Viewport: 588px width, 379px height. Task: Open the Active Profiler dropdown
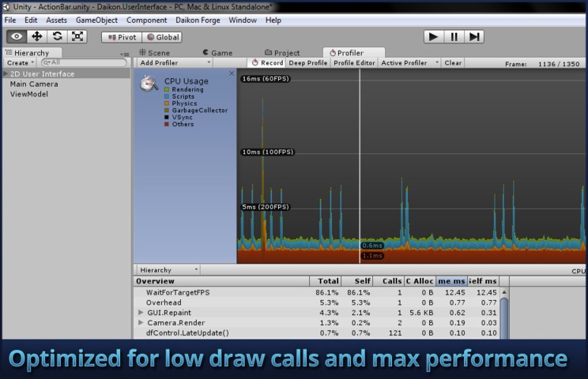click(409, 63)
